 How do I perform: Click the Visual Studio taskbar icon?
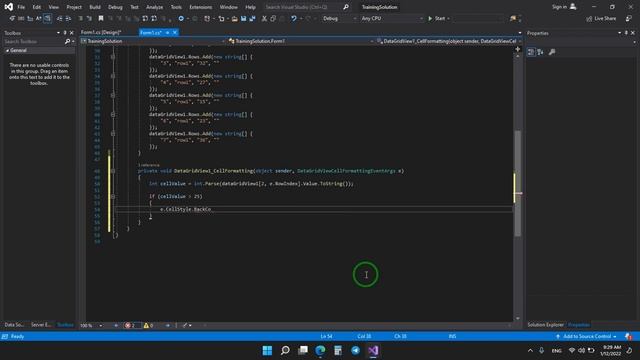coord(373,350)
